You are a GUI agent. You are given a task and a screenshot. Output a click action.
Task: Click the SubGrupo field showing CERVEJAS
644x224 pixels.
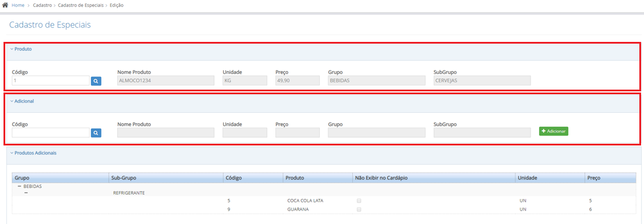[482, 81]
